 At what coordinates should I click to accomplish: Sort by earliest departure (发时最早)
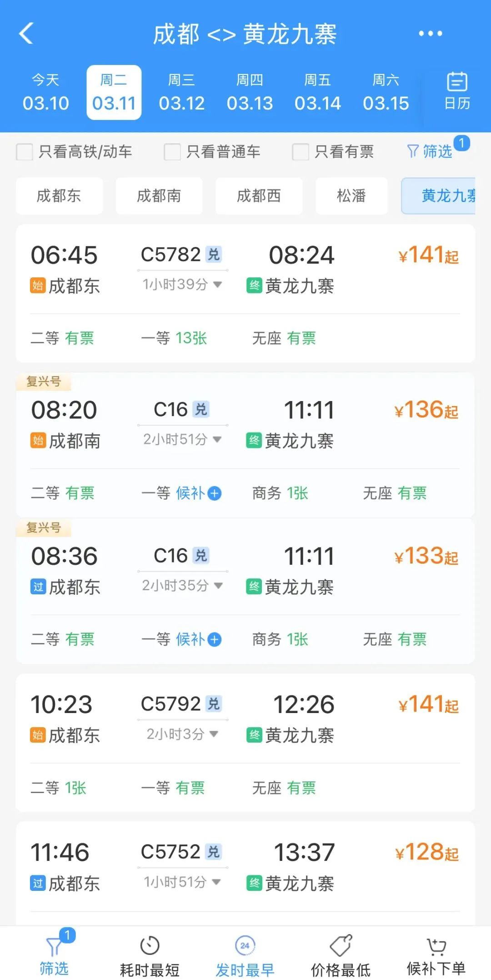pos(245,956)
